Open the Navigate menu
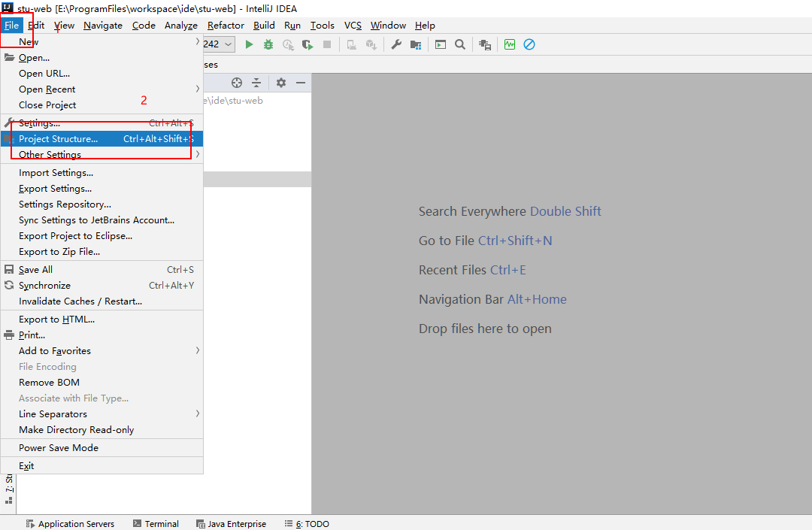The width and height of the screenshot is (812, 530). coord(103,26)
